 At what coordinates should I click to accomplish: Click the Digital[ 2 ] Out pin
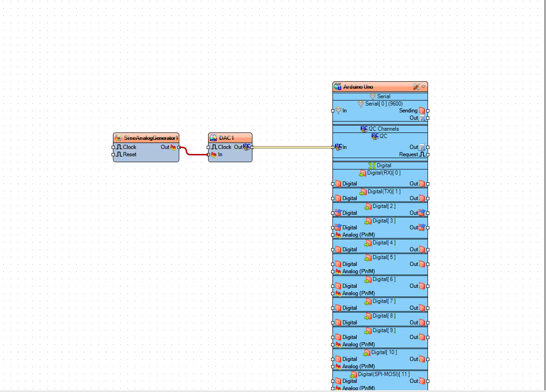tap(428, 213)
